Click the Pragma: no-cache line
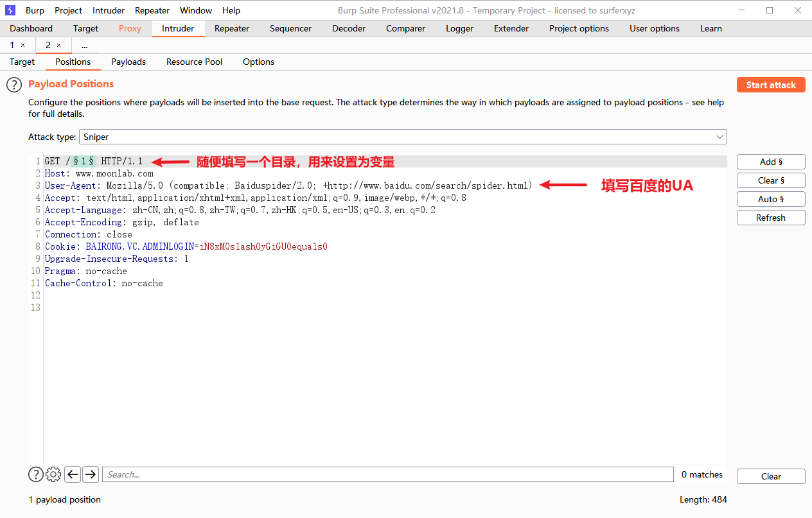Screen dimensions: 812x518 coord(86,271)
